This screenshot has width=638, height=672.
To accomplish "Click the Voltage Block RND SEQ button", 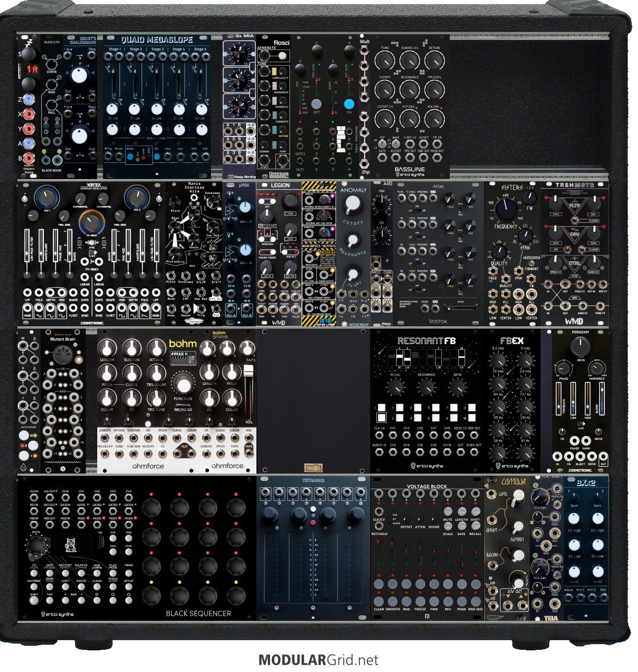I will pyautogui.click(x=475, y=601).
